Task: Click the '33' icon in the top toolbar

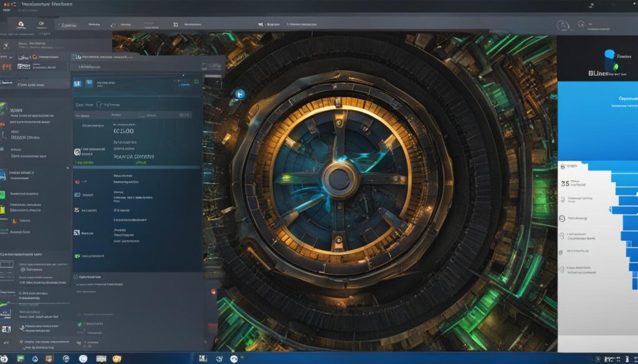Action: [175, 25]
